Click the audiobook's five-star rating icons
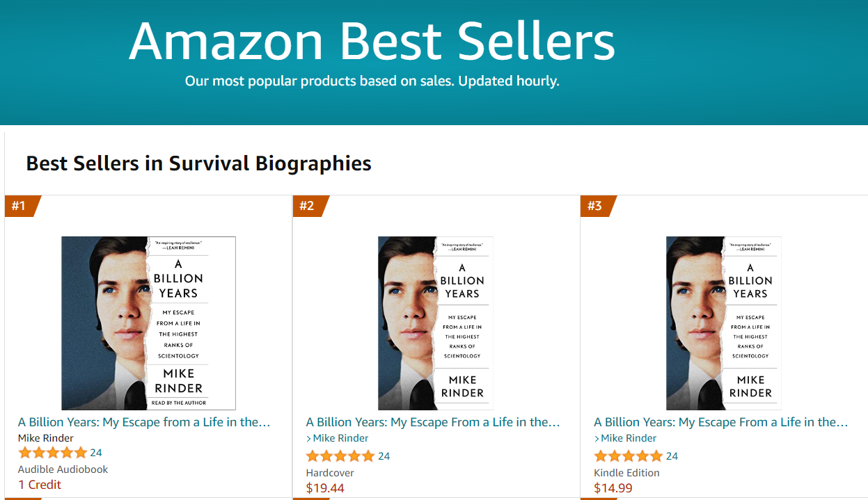This screenshot has width=868, height=500. pyautogui.click(x=53, y=453)
